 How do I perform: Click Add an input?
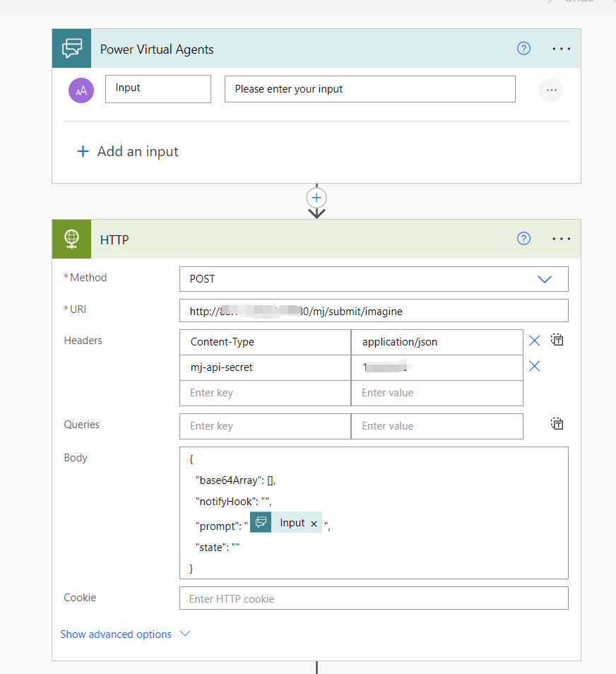point(138,151)
